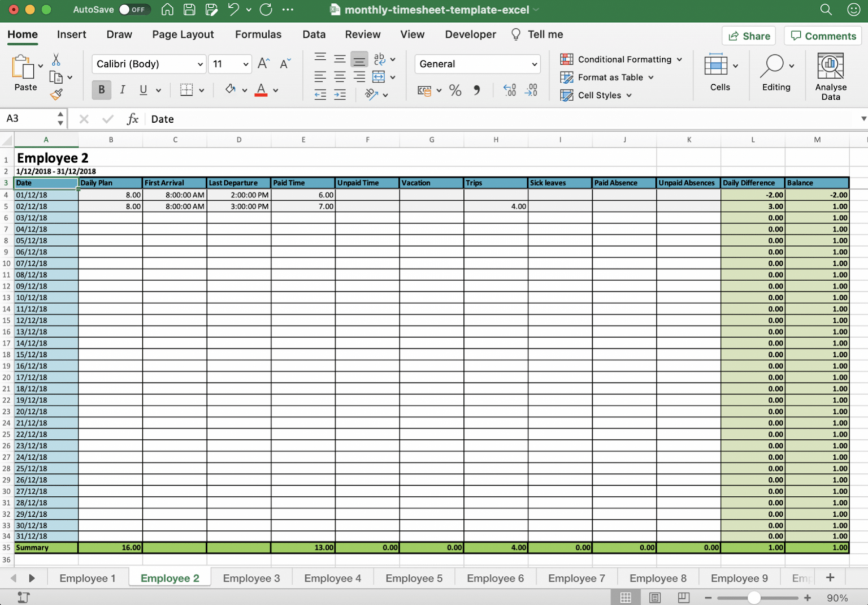Toggle italic formatting
This screenshot has width=868, height=605.
(122, 89)
